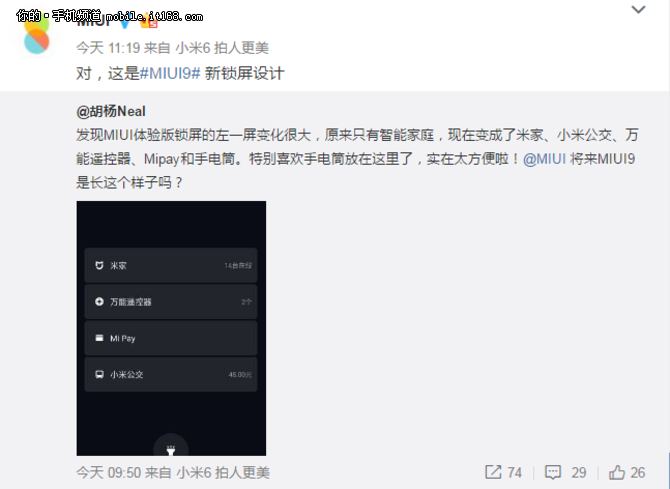Screen dimensions: 670x489
Task: Click the like count 26
Action: (x=638, y=472)
